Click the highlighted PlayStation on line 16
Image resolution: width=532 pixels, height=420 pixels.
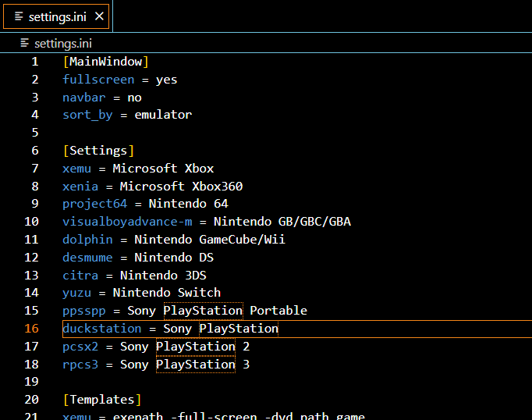pos(239,329)
